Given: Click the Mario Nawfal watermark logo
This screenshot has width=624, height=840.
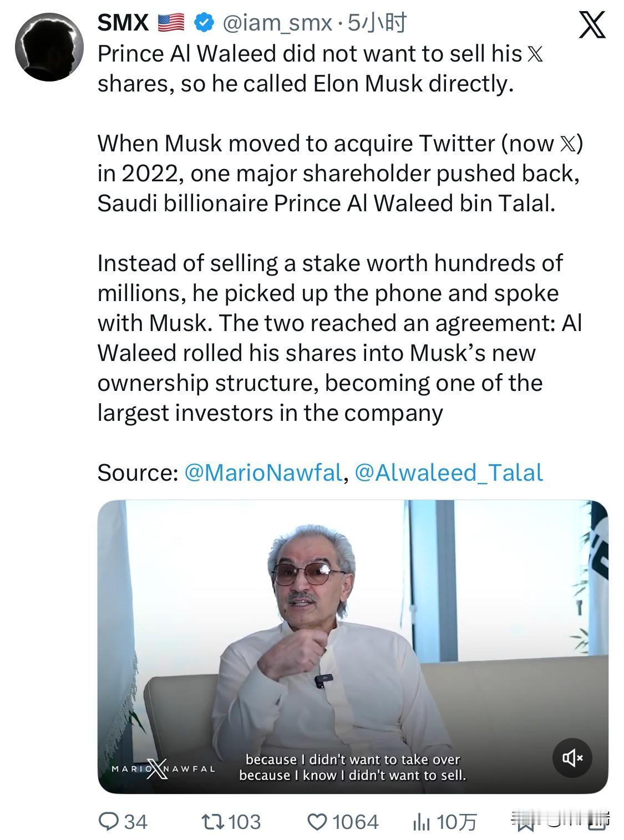Looking at the screenshot, I should (163, 768).
